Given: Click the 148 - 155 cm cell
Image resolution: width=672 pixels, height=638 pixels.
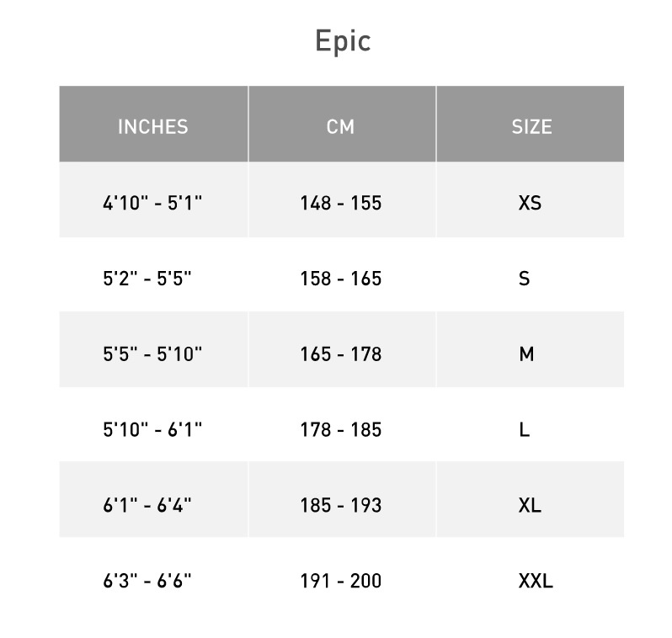Looking at the screenshot, I should point(340,203).
